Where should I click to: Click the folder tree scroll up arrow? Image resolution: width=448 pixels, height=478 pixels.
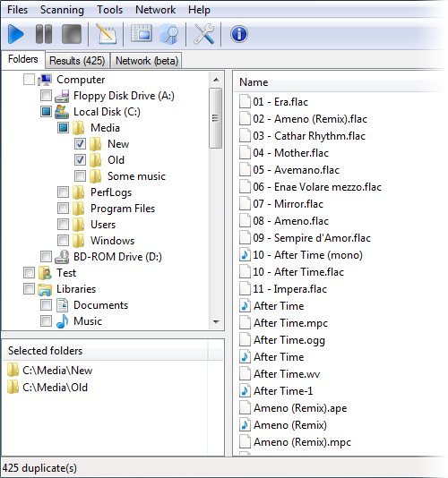click(x=216, y=80)
